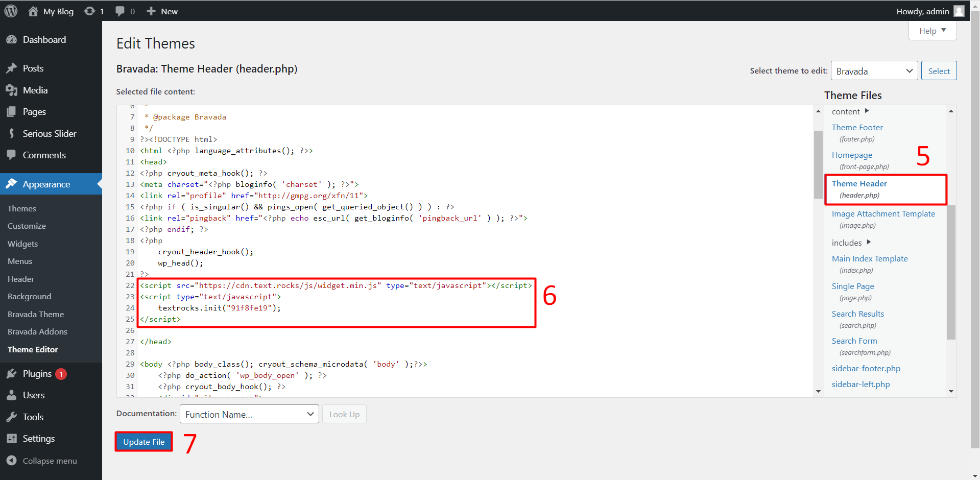Open the My Blog home icon

click(33, 11)
